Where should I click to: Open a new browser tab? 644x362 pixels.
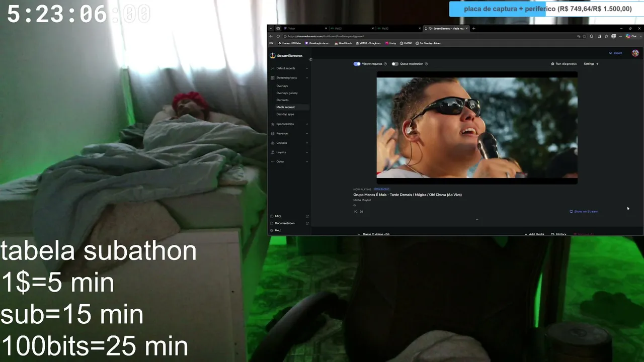click(473, 29)
